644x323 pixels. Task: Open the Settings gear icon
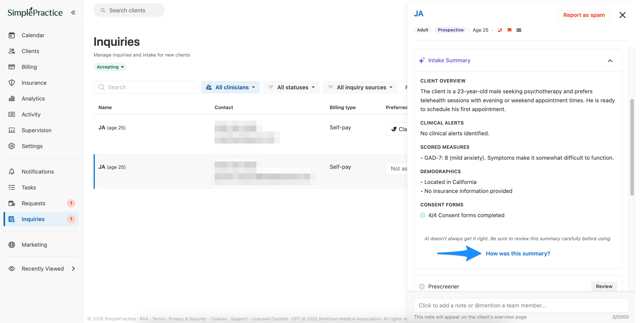click(x=11, y=146)
